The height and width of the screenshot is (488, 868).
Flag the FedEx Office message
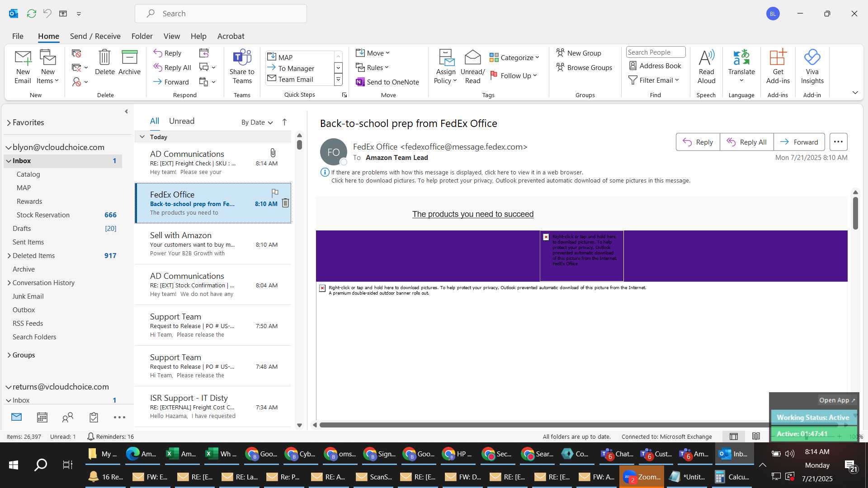tap(275, 193)
